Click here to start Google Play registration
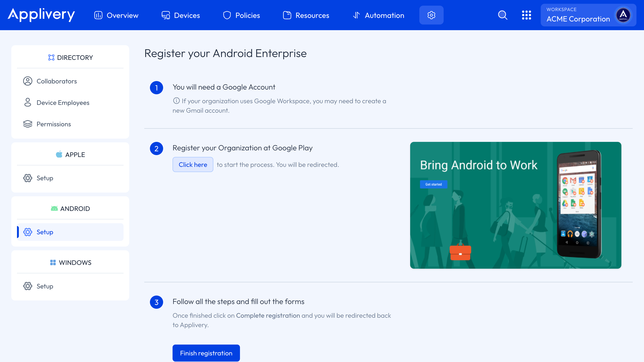This screenshot has height=362, width=644. [193, 165]
